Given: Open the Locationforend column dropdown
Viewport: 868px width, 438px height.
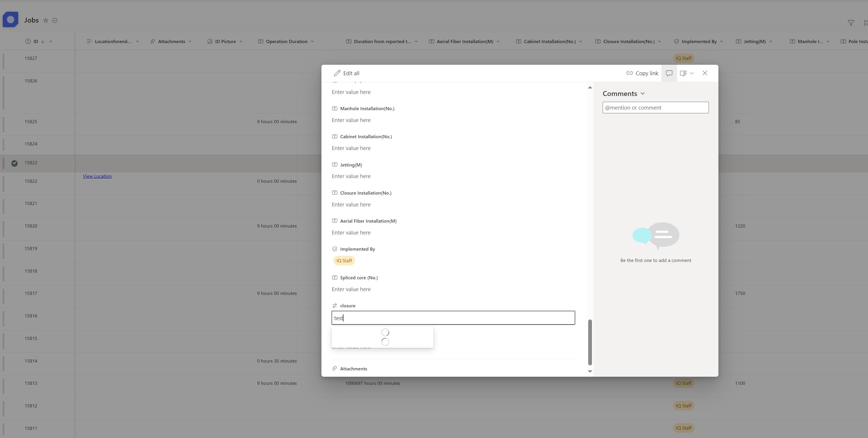Looking at the screenshot, I should pyautogui.click(x=137, y=41).
